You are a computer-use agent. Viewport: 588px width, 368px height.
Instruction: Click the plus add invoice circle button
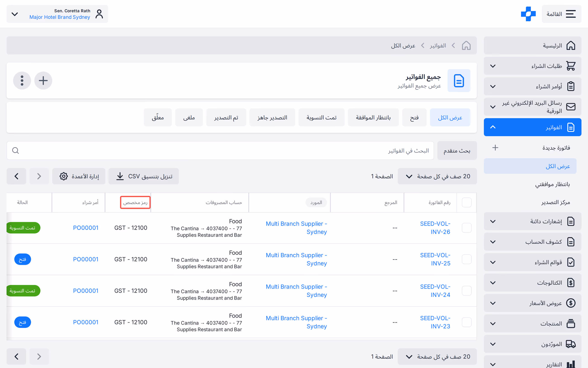pyautogui.click(x=43, y=81)
